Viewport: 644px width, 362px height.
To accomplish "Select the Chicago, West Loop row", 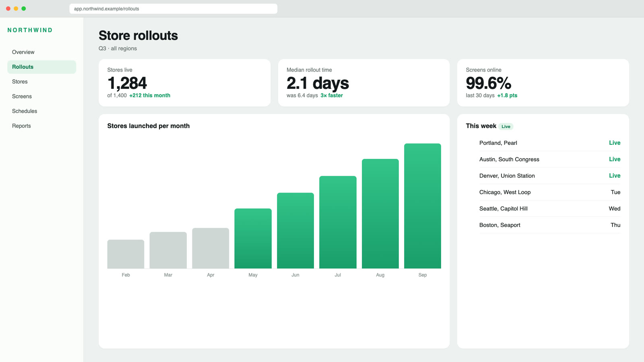I will (550, 192).
